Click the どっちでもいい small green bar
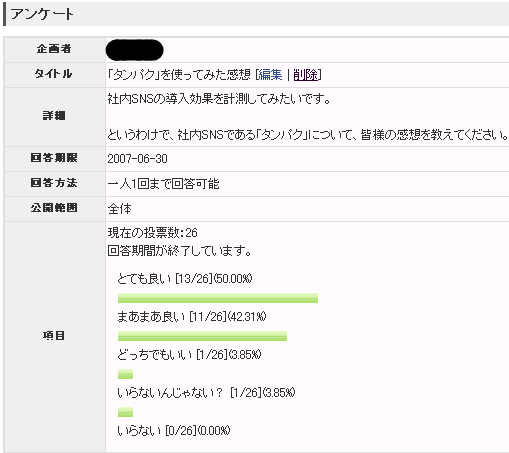509x453 pixels. [125, 374]
